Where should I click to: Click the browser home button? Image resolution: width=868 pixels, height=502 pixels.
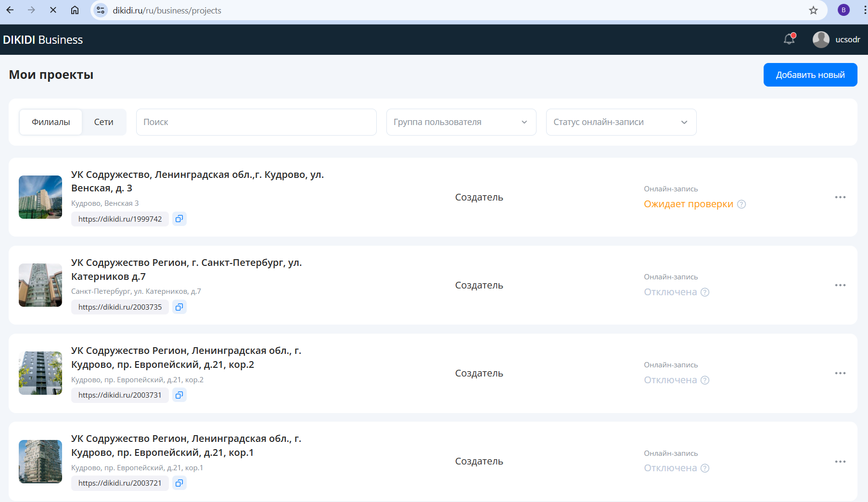click(75, 10)
